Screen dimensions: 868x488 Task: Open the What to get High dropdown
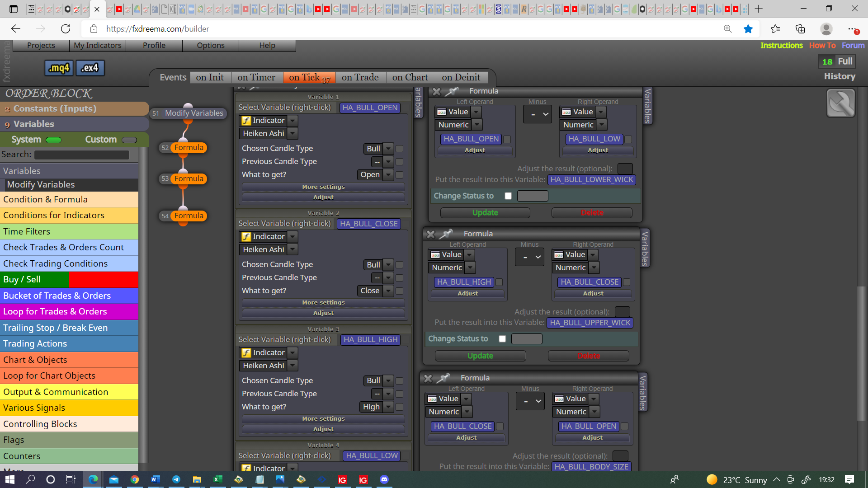pyautogui.click(x=388, y=407)
